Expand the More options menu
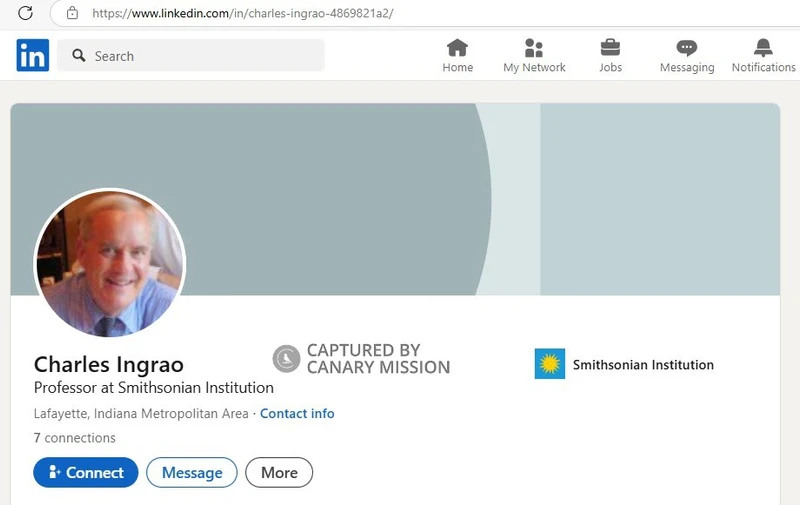Viewport: 800px width, 505px height. (x=279, y=473)
